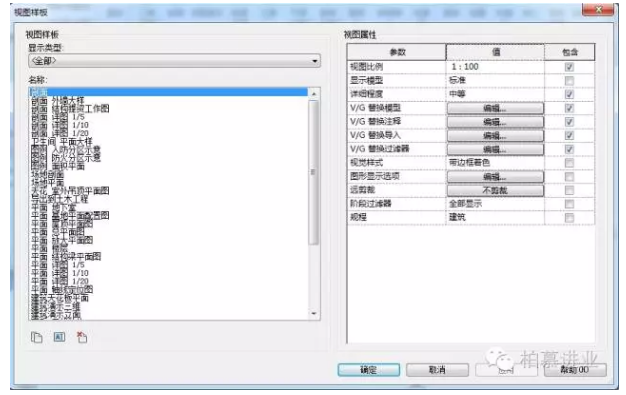The width and height of the screenshot is (626, 395).
Task: Click the 建筑 value for 规程
Action: pos(457,218)
